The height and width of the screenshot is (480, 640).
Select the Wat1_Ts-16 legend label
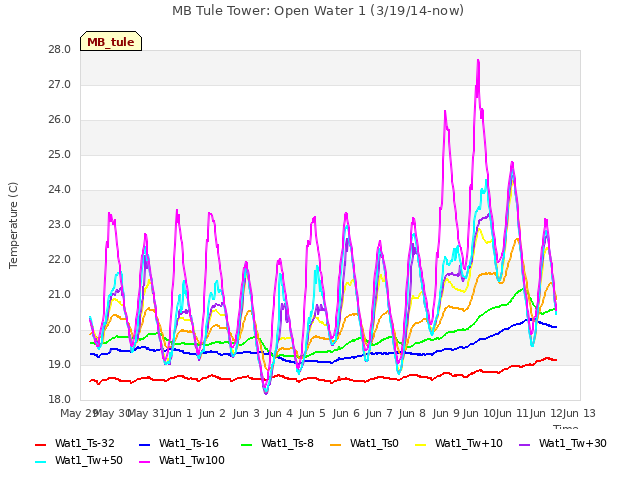189,443
